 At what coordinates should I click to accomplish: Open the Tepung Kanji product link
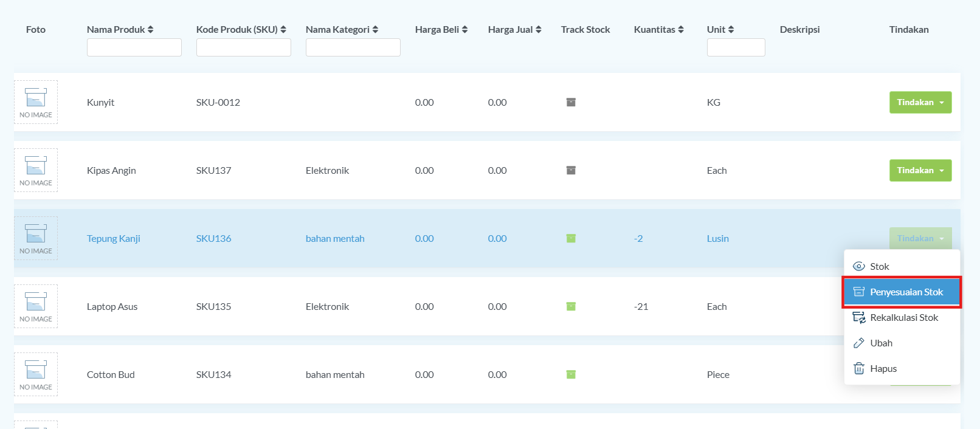coord(114,238)
